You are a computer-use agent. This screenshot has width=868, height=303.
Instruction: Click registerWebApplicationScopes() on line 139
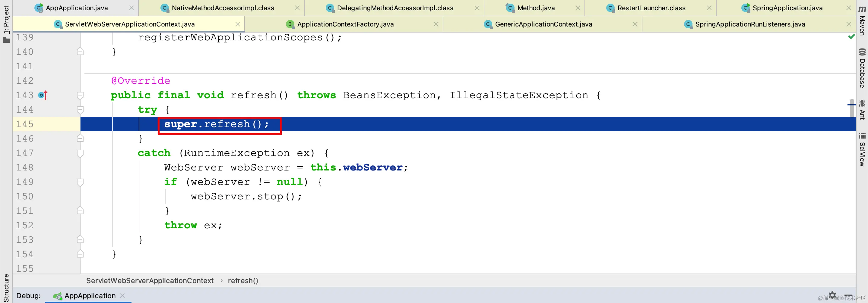coord(239,37)
